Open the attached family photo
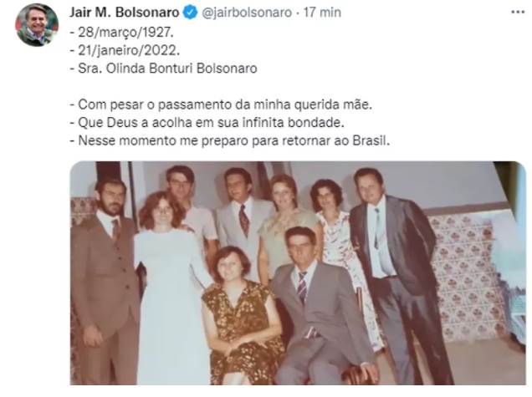532x397 pixels. click(298, 273)
